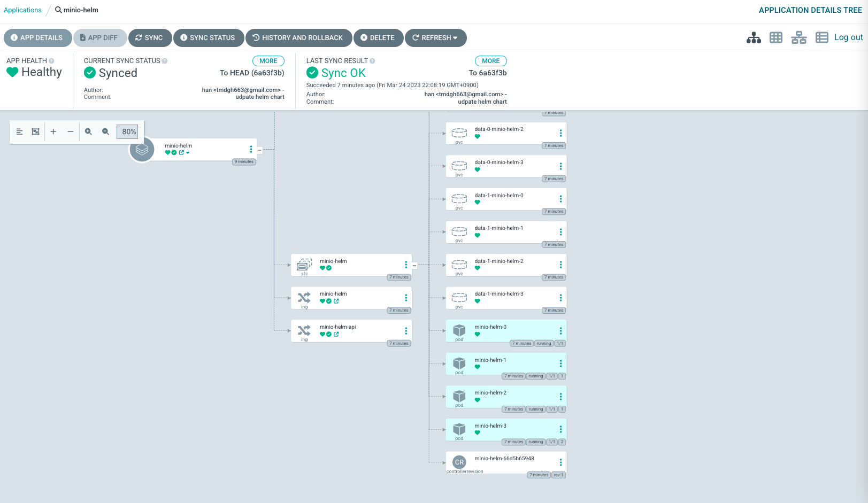This screenshot has height=503, width=868.
Task: Collapse children of the minio-helm sts node
Action: 414,265
